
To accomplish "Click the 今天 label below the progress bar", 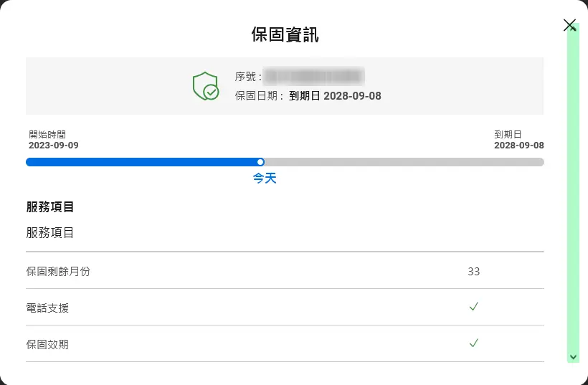I will coord(265,179).
